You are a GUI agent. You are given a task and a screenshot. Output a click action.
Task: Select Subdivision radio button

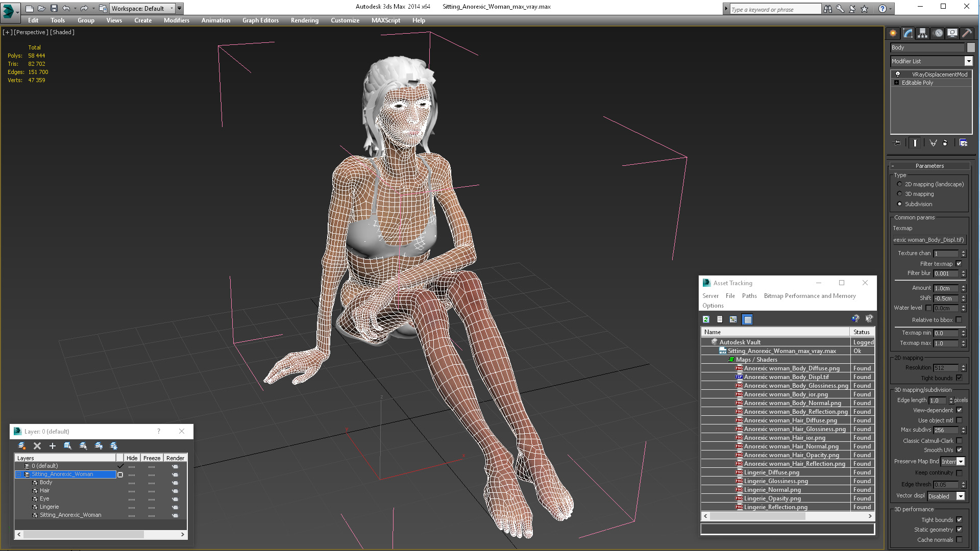point(899,204)
